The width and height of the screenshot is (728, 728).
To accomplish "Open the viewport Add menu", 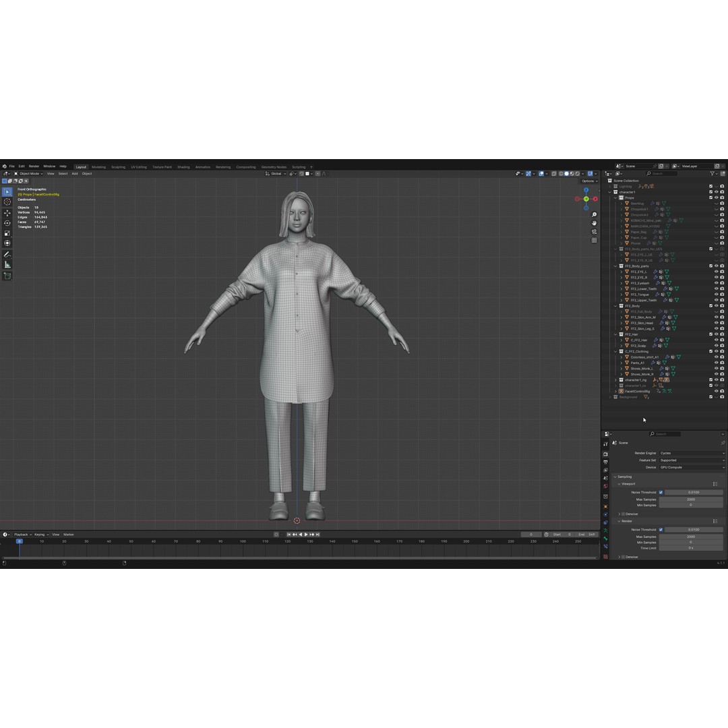I will [75, 174].
